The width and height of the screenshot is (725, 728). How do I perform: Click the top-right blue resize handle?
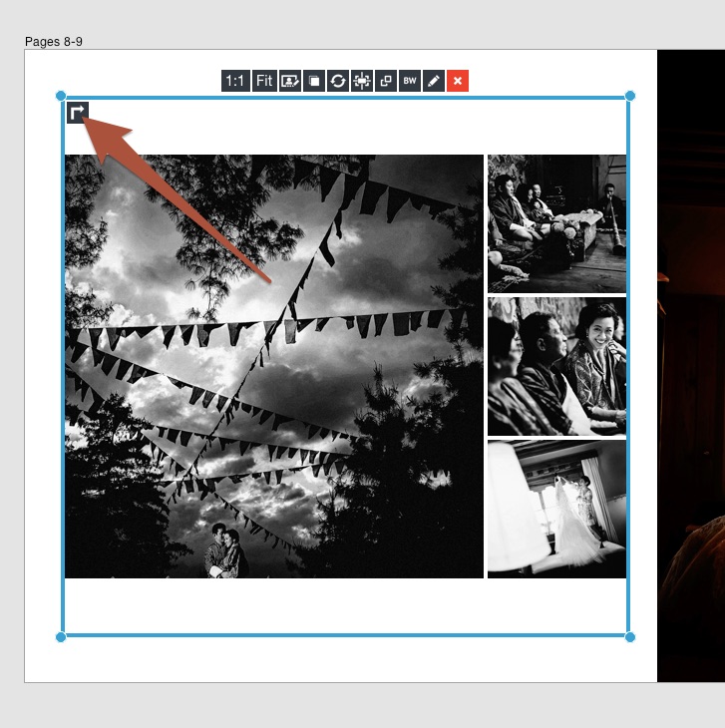tap(630, 96)
